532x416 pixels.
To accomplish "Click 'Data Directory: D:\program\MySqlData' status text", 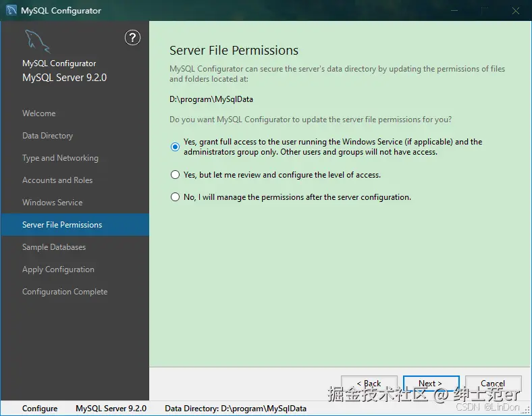I will (x=236, y=409).
